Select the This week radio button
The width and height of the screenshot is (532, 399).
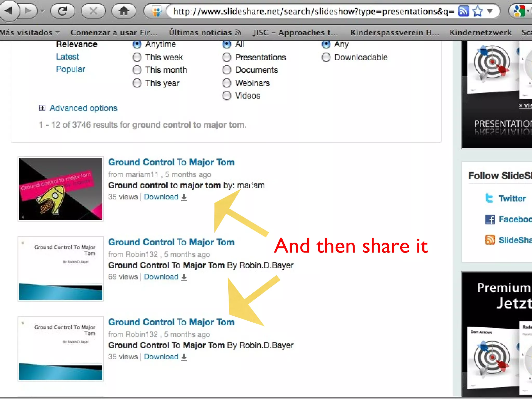[137, 57]
